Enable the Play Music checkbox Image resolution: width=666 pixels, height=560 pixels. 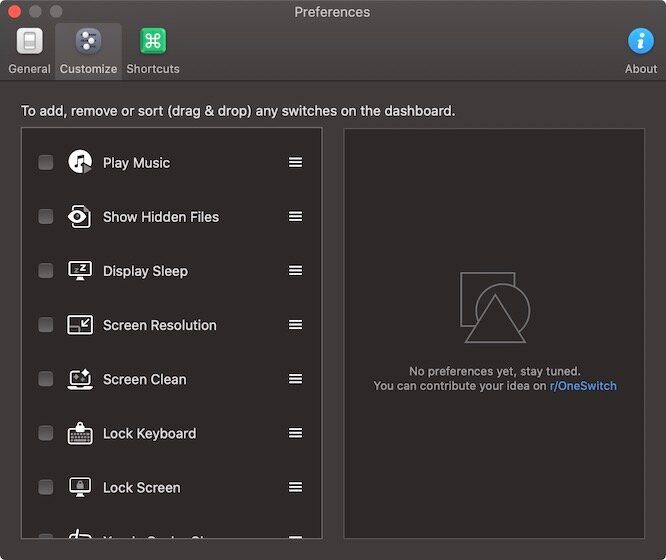point(46,162)
